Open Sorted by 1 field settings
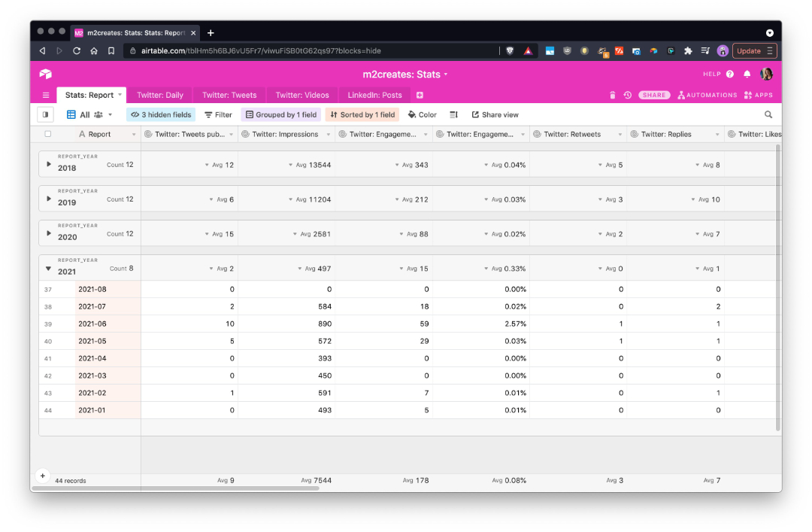Viewport: 812px width, 532px height. point(362,114)
